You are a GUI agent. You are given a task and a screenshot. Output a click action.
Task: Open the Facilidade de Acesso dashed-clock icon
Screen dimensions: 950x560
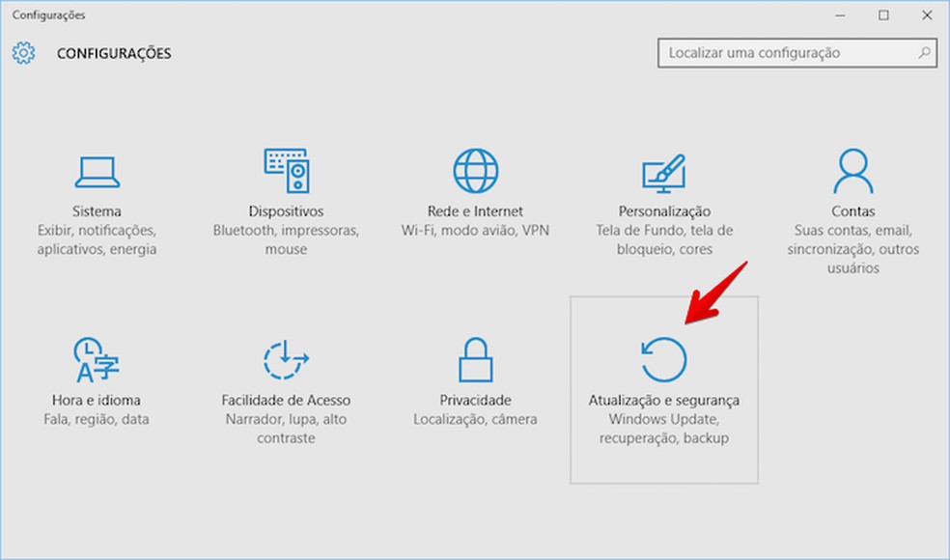(286, 360)
